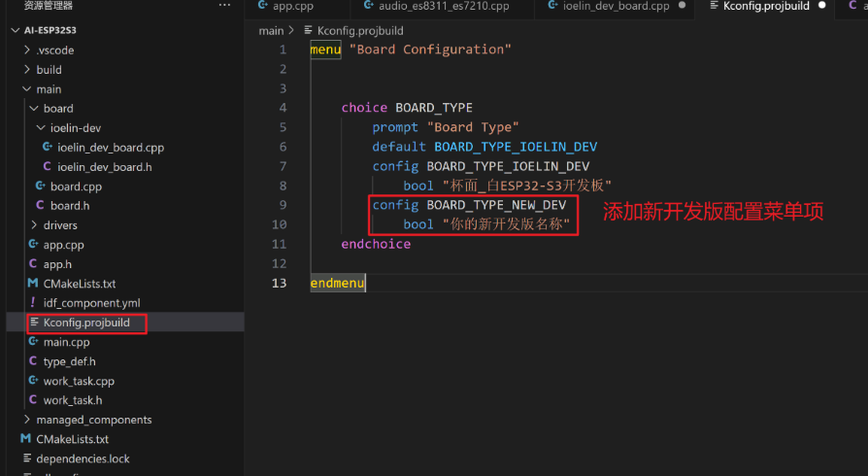Image resolution: width=868 pixels, height=476 pixels.
Task: Click the prompt "Board Type" line
Action: (445, 127)
